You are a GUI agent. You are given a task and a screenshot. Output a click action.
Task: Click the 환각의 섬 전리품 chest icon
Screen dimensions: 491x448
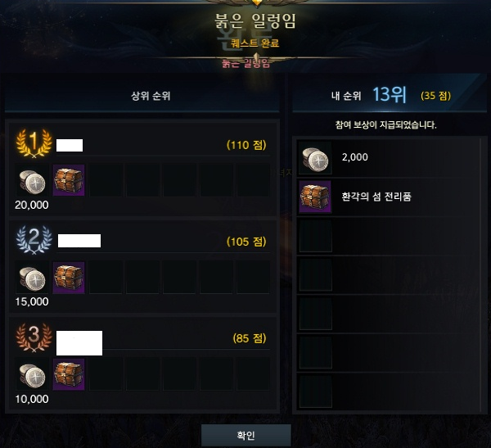(315, 197)
